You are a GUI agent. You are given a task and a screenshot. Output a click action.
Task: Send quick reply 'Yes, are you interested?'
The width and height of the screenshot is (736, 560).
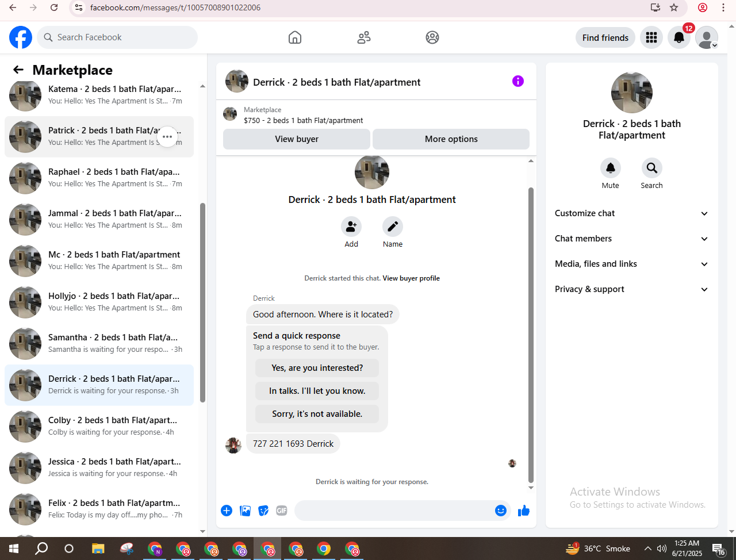(x=317, y=368)
